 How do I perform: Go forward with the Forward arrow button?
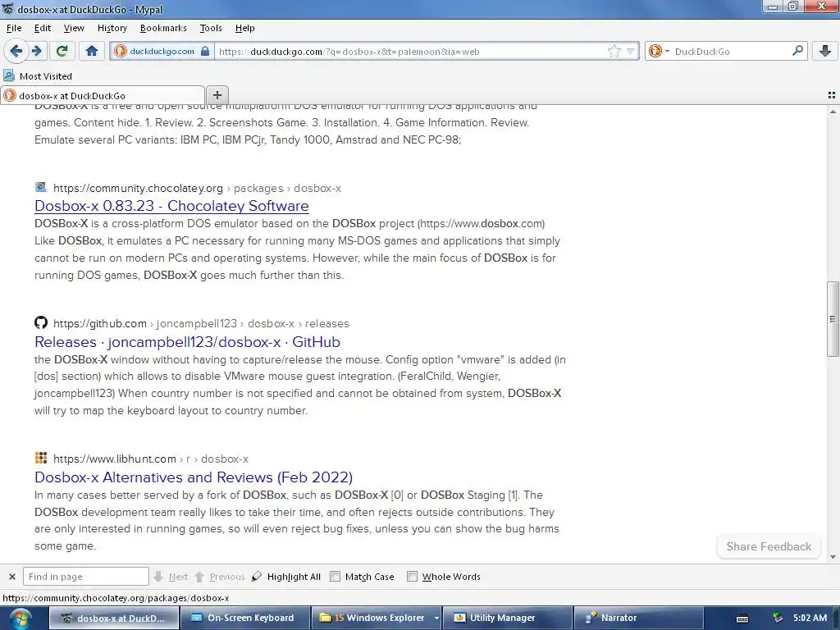coord(36,51)
